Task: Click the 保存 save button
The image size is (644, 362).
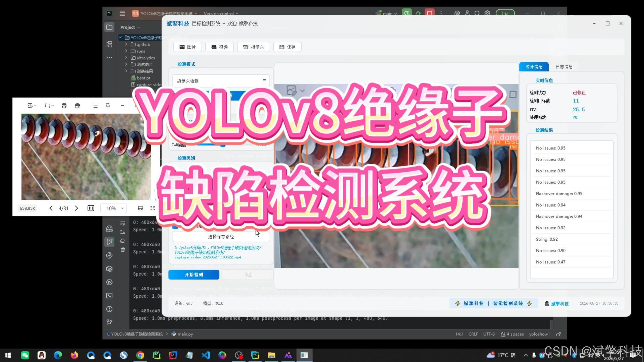Action: (287, 47)
